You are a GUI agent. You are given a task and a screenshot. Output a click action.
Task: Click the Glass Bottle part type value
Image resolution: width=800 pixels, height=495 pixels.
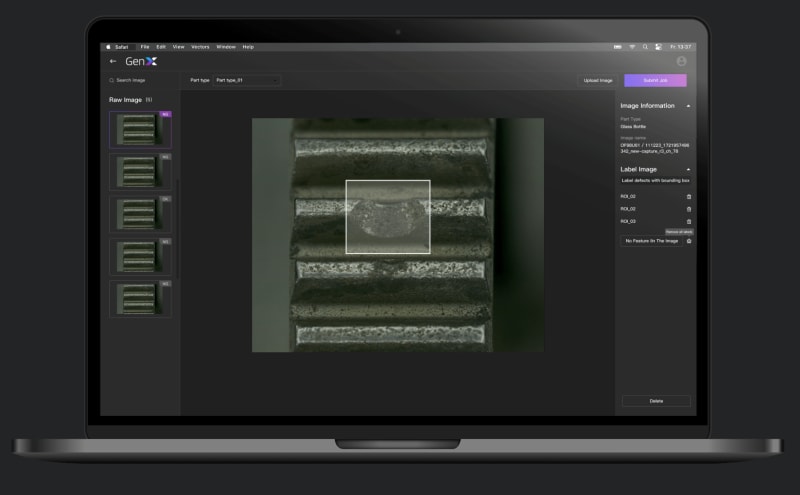(x=633, y=127)
